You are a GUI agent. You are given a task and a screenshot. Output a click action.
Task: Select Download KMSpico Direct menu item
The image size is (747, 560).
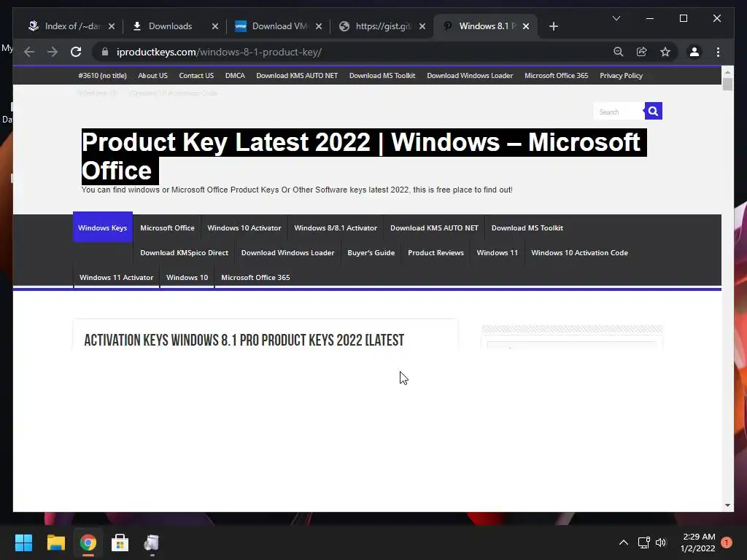point(184,252)
